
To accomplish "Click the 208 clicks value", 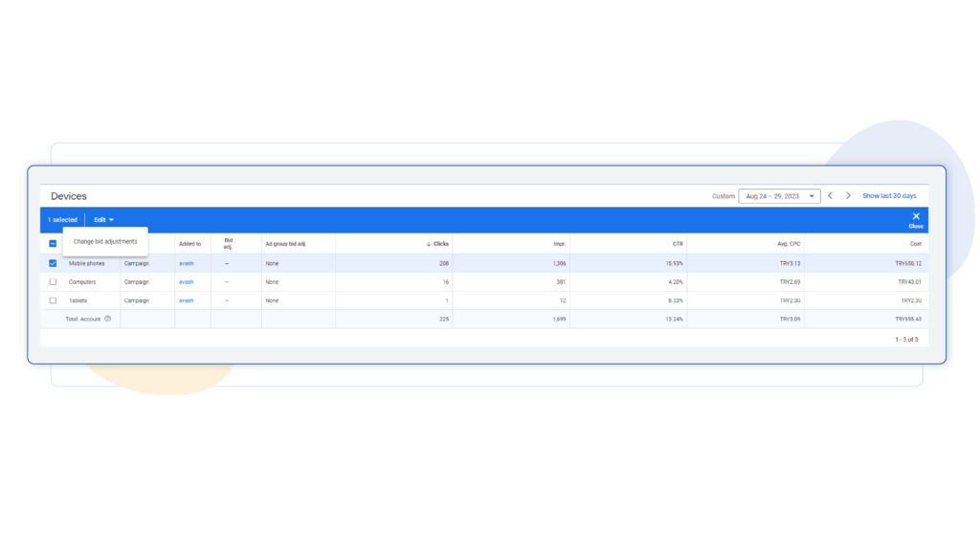I will point(444,263).
